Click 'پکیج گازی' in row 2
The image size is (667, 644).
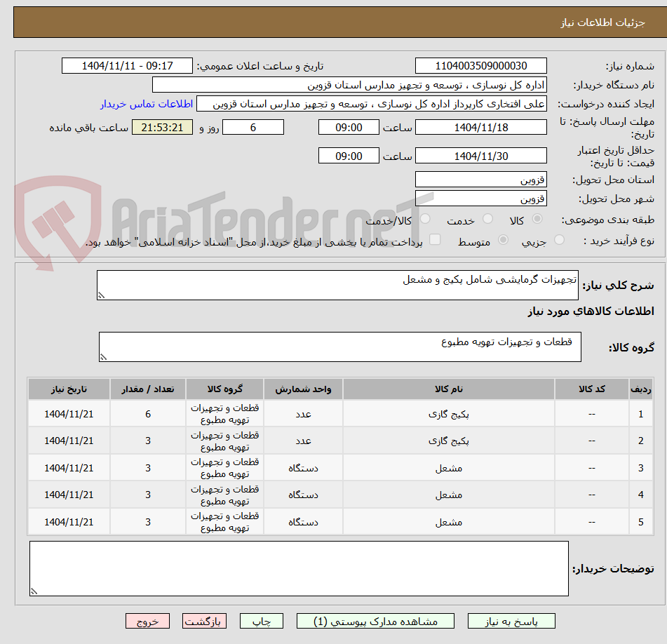pos(449,441)
